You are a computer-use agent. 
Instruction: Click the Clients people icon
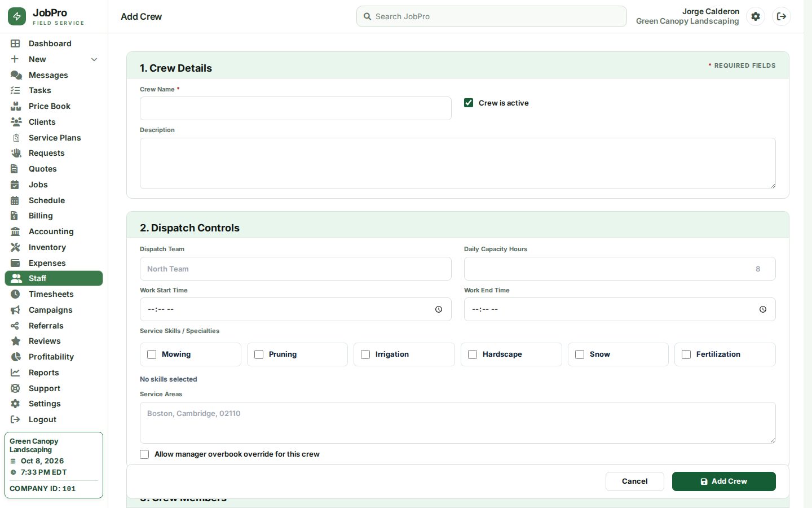click(16, 122)
